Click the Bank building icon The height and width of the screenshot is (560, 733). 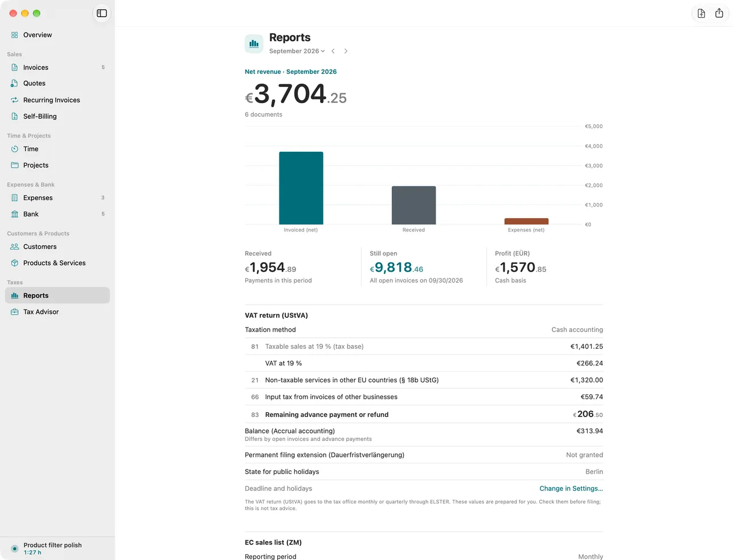[x=15, y=214]
